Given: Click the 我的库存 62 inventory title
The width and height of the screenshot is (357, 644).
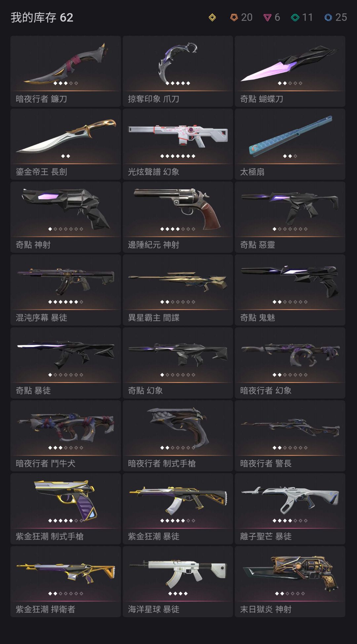Looking at the screenshot, I should (x=42, y=18).
